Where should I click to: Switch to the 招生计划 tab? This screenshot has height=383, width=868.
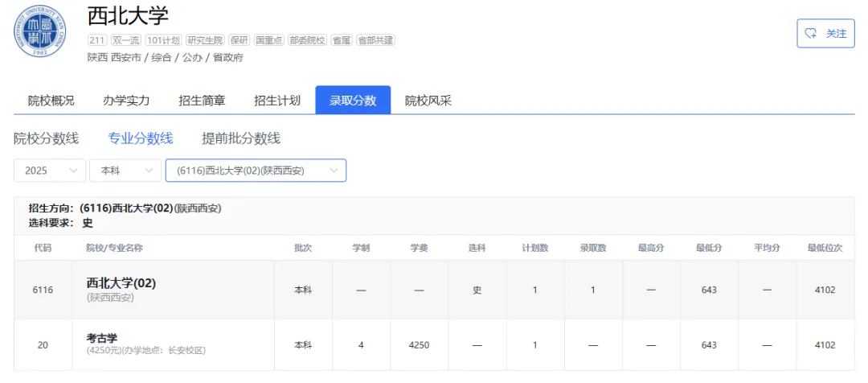pyautogui.click(x=276, y=101)
